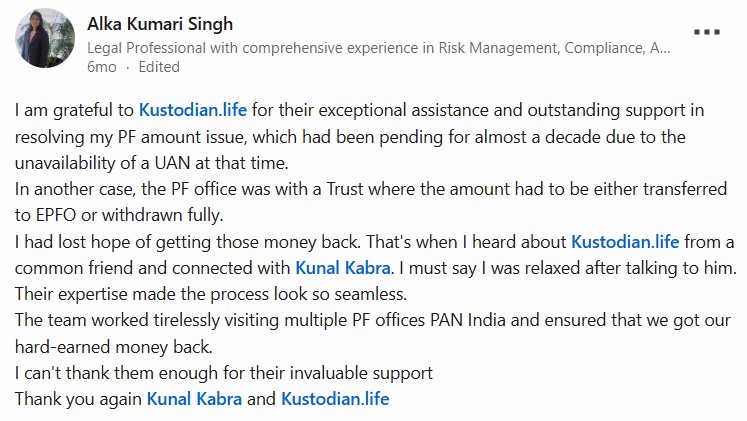Click Kunal Kabra in the "Thank you again" line
Image resolution: width=747 pixels, height=421 pixels.
196,399
